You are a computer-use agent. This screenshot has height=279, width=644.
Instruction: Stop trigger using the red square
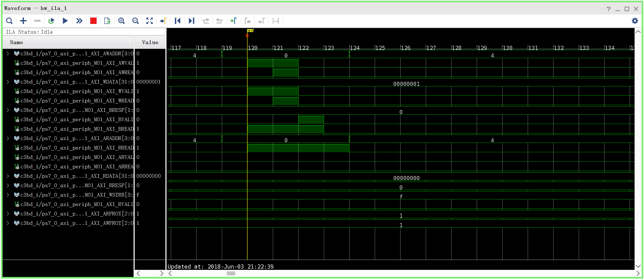pyautogui.click(x=93, y=21)
